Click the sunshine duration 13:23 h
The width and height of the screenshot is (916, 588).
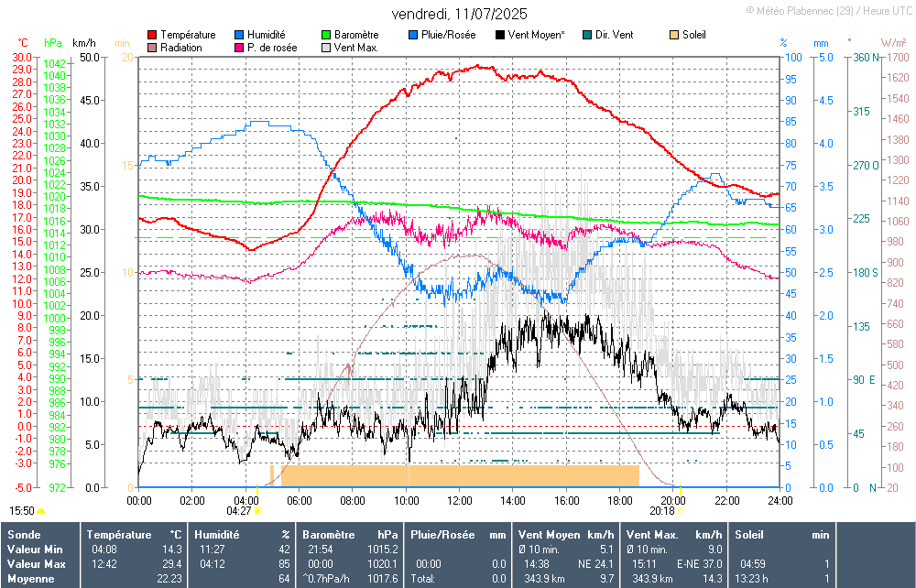point(751,579)
